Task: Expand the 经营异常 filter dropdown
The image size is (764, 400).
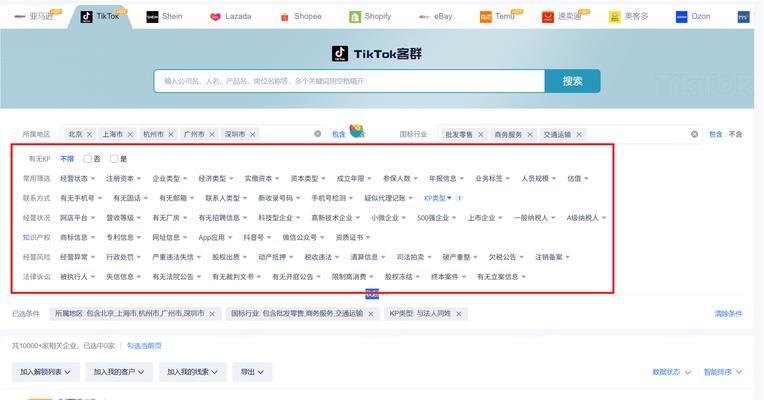Action: [77, 257]
